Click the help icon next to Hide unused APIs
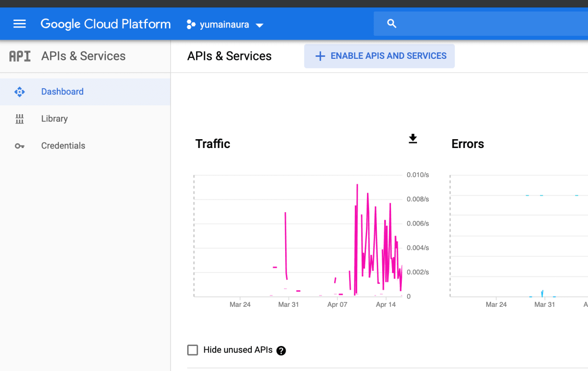 coord(281,350)
